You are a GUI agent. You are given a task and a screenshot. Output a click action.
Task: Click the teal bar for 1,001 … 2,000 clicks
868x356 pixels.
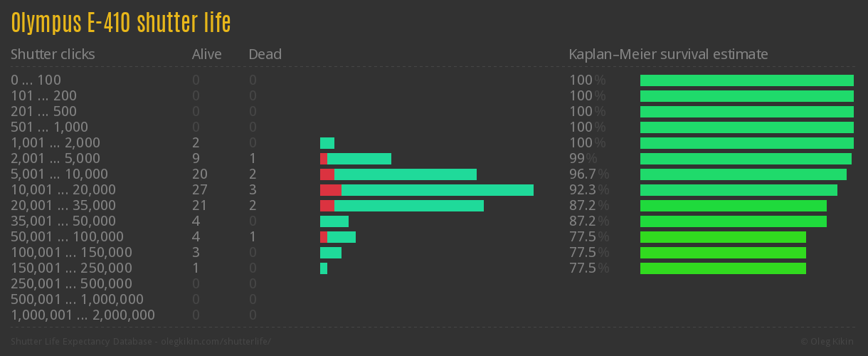(x=327, y=143)
